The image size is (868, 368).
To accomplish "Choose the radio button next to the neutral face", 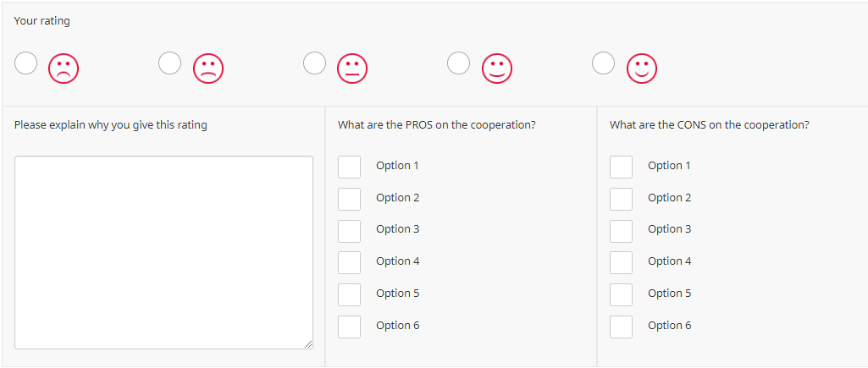I will (315, 63).
